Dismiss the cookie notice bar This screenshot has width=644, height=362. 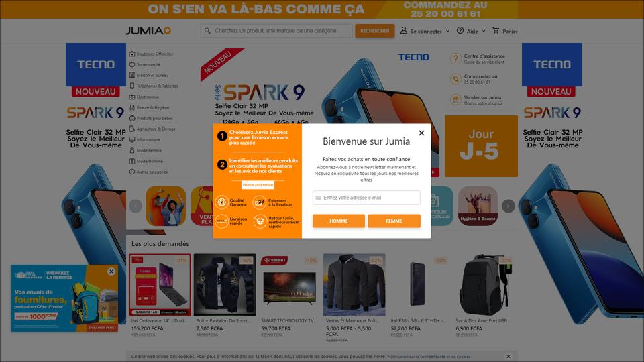click(508, 356)
